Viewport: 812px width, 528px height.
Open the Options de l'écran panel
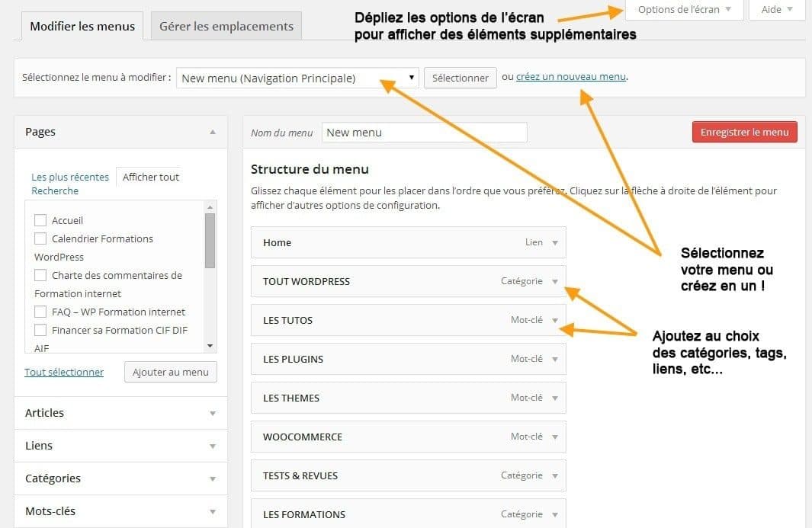tap(683, 10)
